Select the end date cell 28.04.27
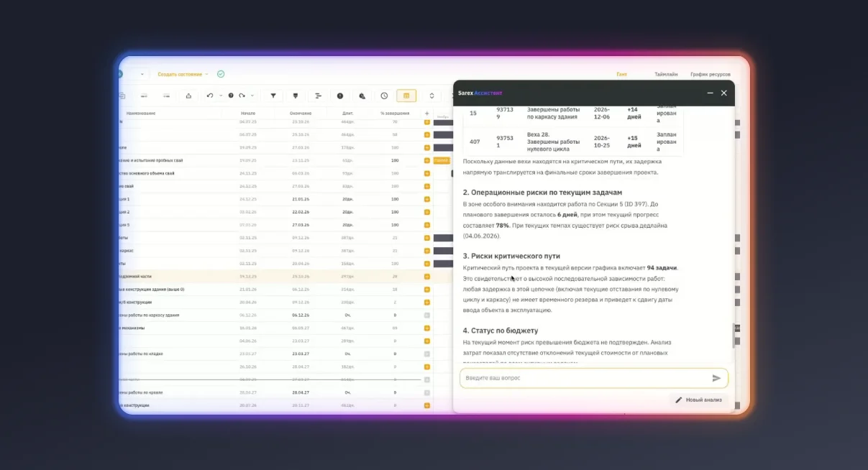 coord(300,392)
